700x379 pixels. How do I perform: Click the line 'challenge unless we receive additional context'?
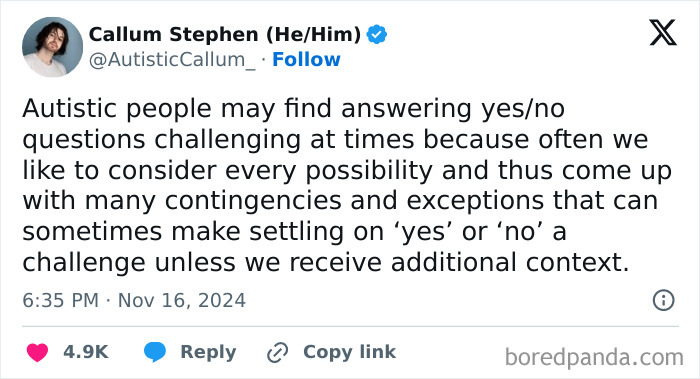(325, 263)
